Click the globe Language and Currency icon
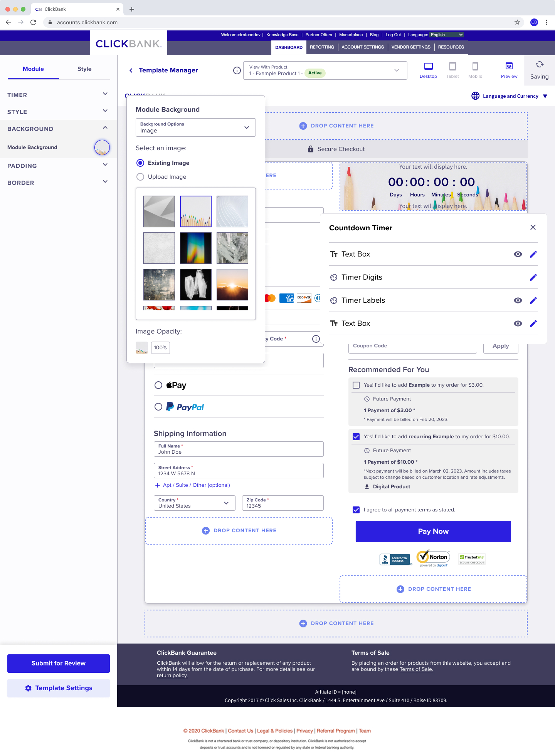The image size is (555, 756). (476, 96)
